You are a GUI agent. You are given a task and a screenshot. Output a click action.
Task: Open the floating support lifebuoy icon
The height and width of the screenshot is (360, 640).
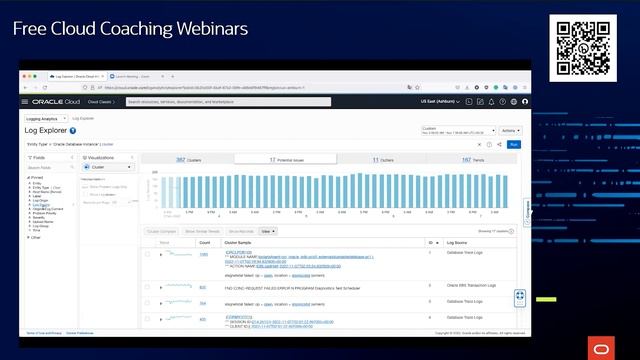520,297
